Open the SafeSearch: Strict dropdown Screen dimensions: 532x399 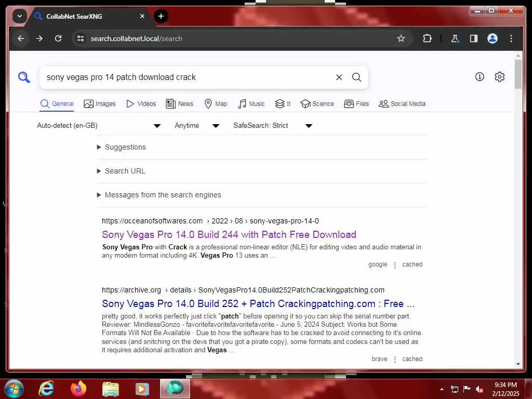click(x=273, y=126)
